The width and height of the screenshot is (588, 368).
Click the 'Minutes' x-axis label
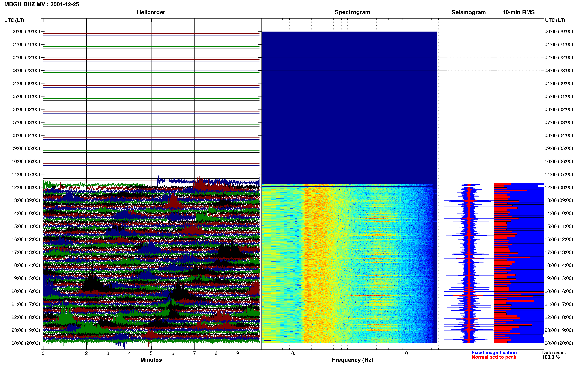(151, 360)
